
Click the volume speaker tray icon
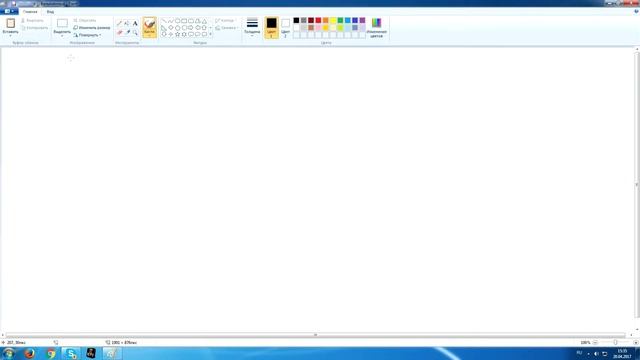(x=596, y=353)
